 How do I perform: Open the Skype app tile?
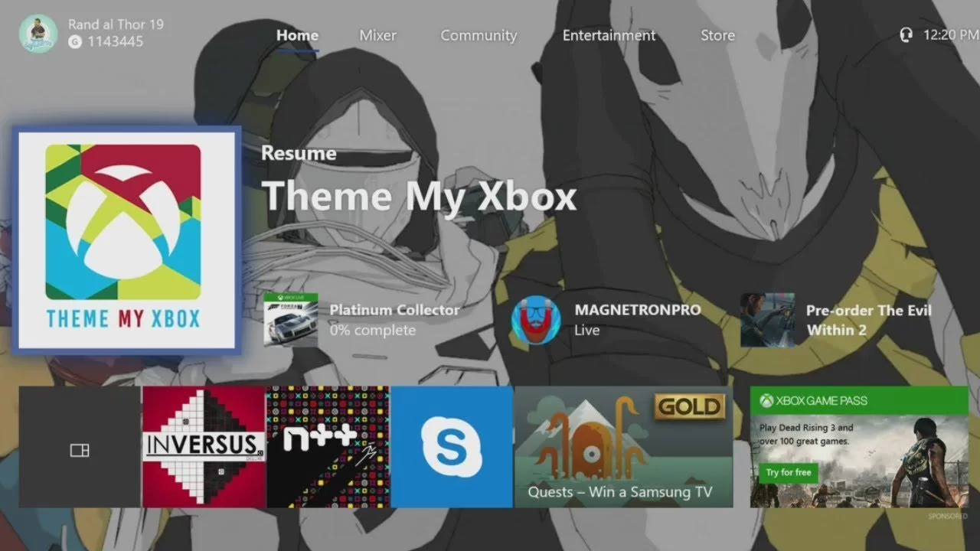tap(452, 447)
